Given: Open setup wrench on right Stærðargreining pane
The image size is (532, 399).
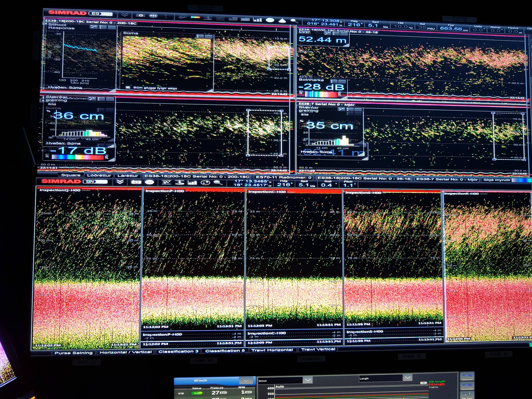Looking at the screenshot, I should 341,109.
